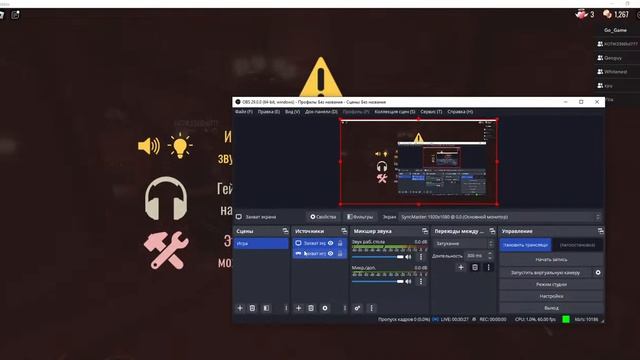Undock the Сцены panel using its header icon

click(x=285, y=231)
